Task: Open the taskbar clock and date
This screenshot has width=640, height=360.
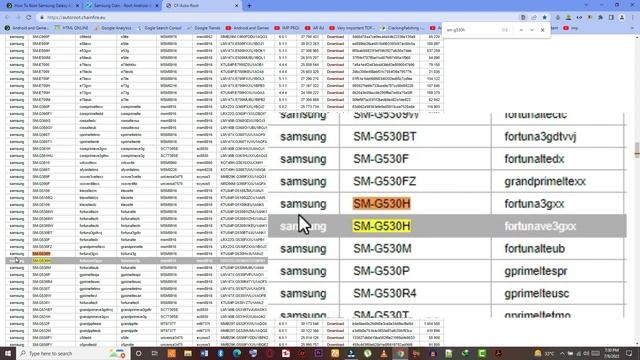Action: 611,353
